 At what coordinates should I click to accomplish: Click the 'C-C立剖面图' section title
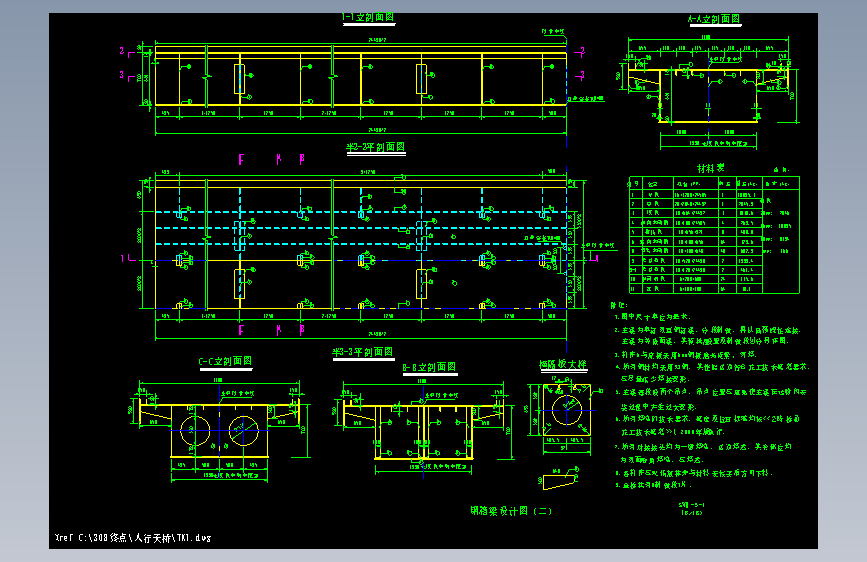225,362
